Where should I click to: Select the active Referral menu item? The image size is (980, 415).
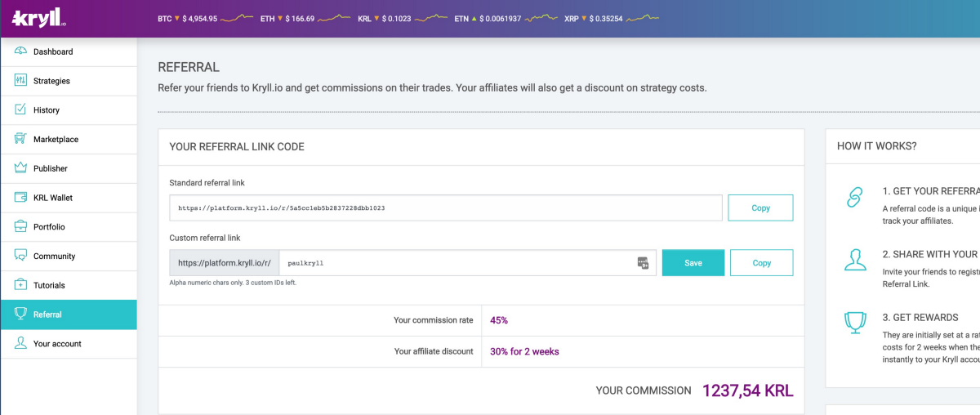click(x=69, y=315)
